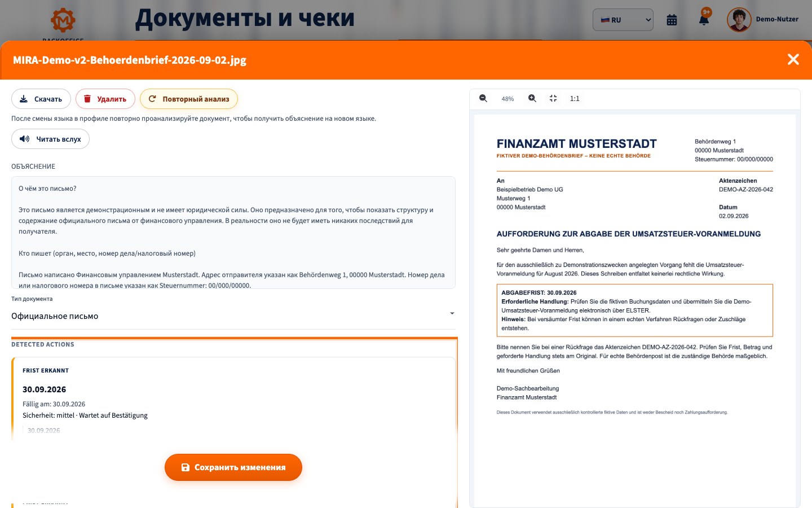This screenshot has width=812, height=508.
Task: Start Повторный анализ re-analysis
Action: [189, 99]
